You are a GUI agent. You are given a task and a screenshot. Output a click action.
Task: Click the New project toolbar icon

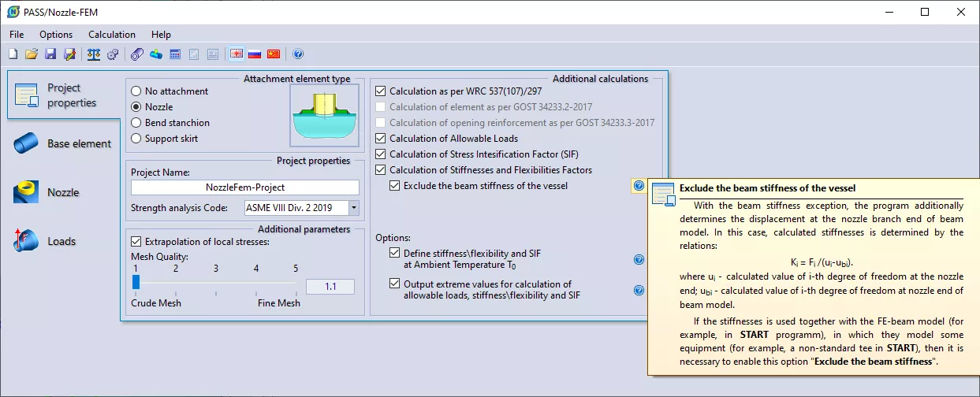click(13, 54)
